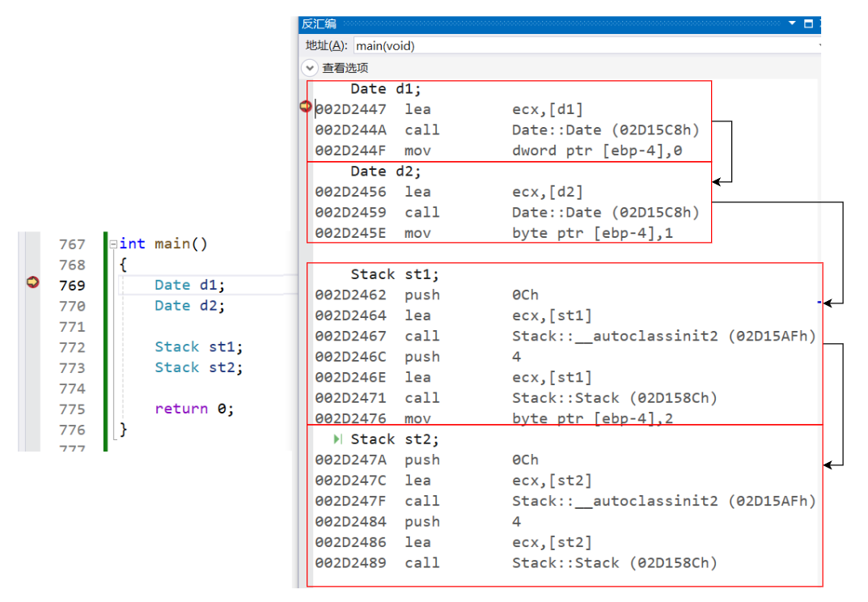The image size is (868, 602).
Task: Maximize the 反汇编 disassembly panel
Action: point(808,23)
